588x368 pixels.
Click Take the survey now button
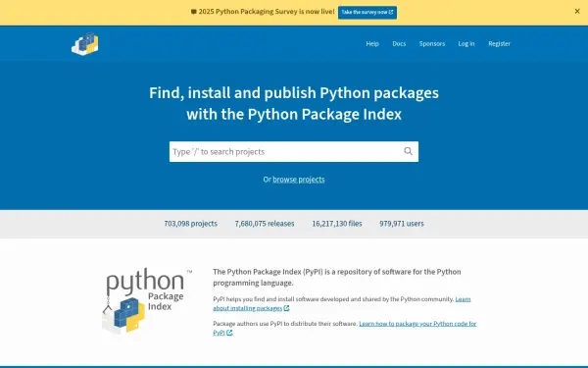point(367,12)
